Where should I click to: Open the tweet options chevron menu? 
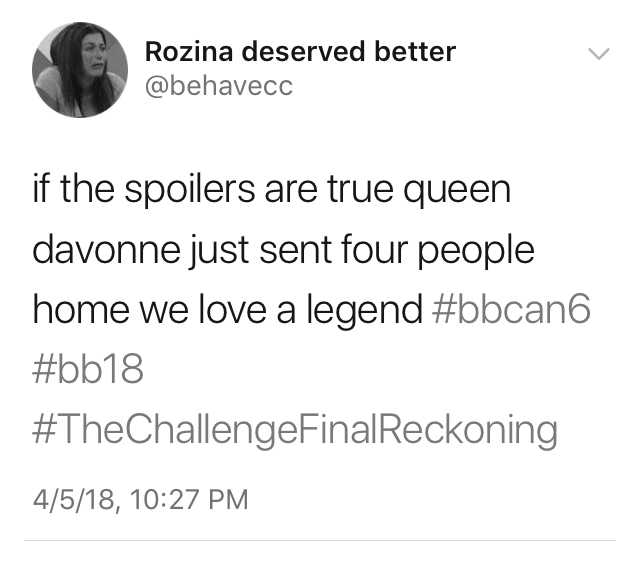(x=599, y=54)
